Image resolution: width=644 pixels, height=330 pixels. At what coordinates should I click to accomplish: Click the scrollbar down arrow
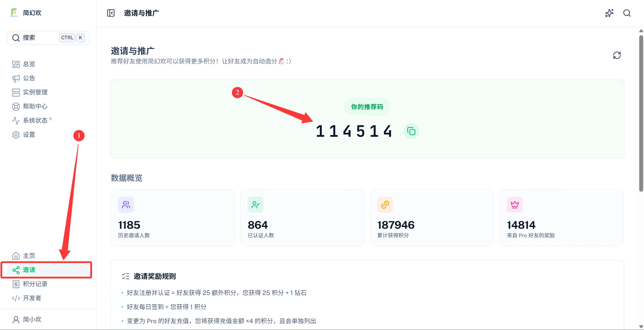point(641,327)
